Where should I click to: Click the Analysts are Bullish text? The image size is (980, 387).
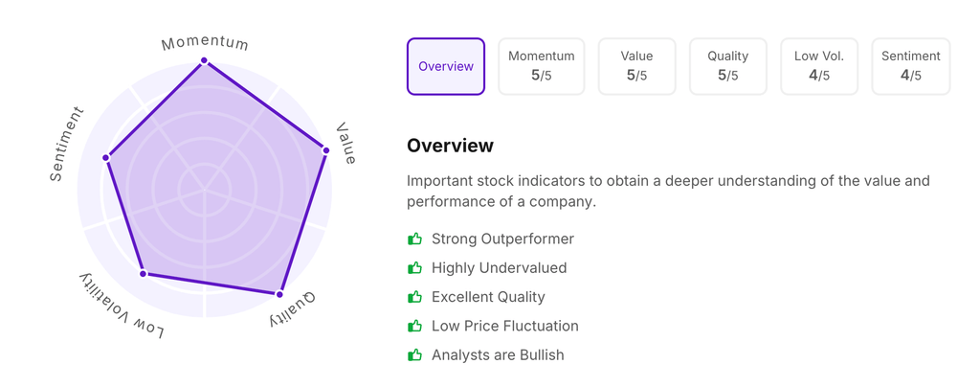(x=498, y=354)
